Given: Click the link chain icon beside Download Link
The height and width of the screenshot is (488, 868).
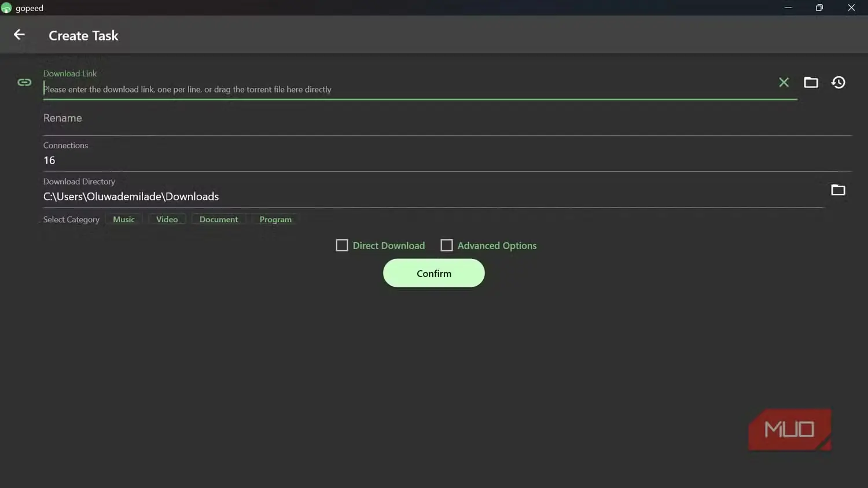Looking at the screenshot, I should (x=24, y=82).
